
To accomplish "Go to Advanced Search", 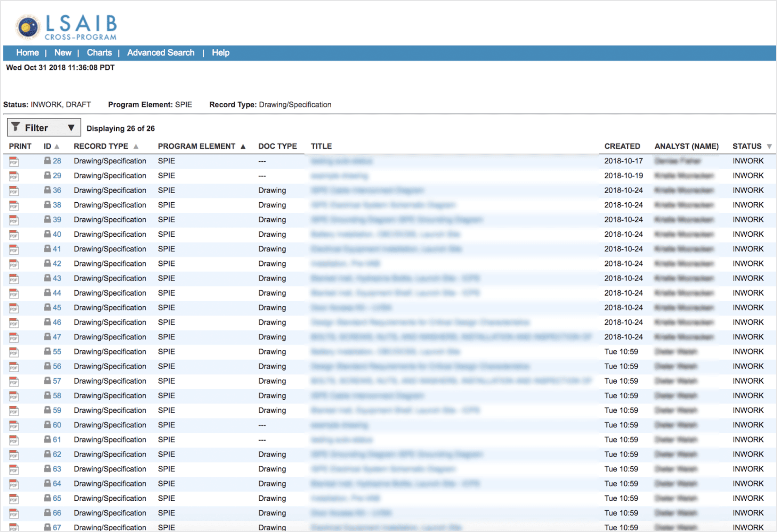I will tap(161, 53).
